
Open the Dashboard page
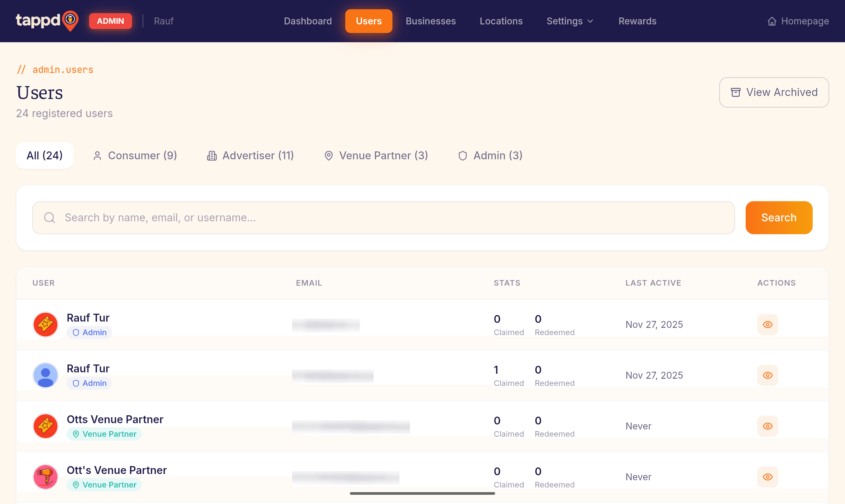point(308,21)
